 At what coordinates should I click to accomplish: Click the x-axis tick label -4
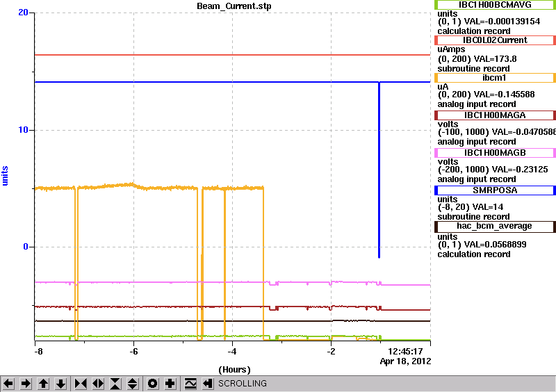pyautogui.click(x=232, y=352)
